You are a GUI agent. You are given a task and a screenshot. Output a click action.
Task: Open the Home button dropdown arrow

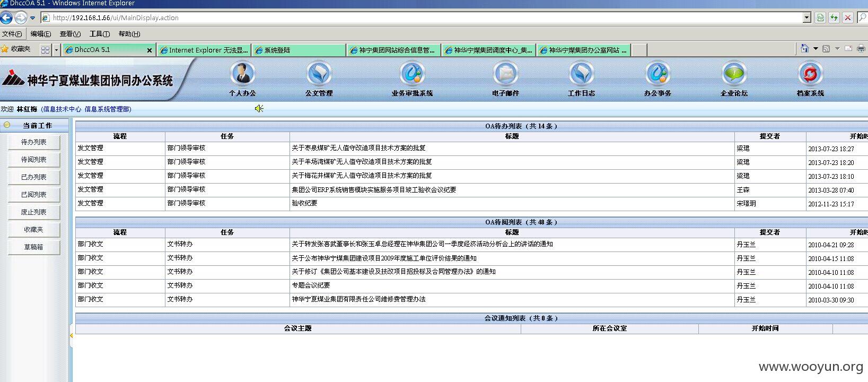point(816,48)
